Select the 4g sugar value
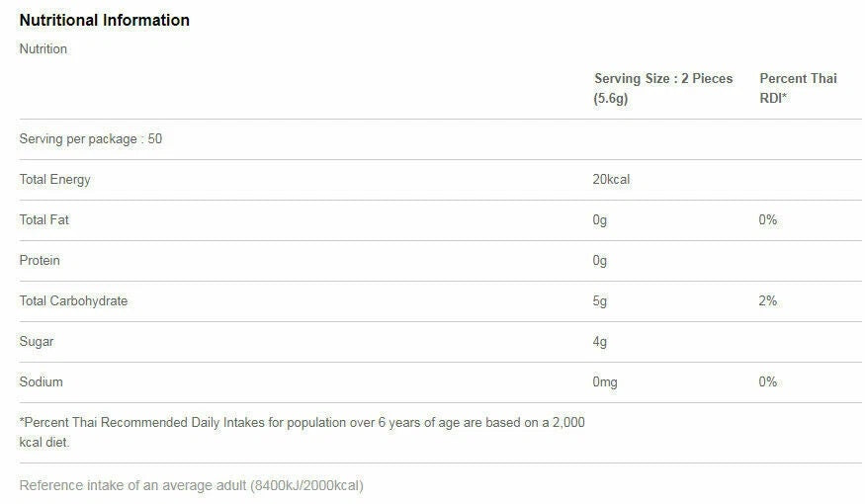 point(600,342)
